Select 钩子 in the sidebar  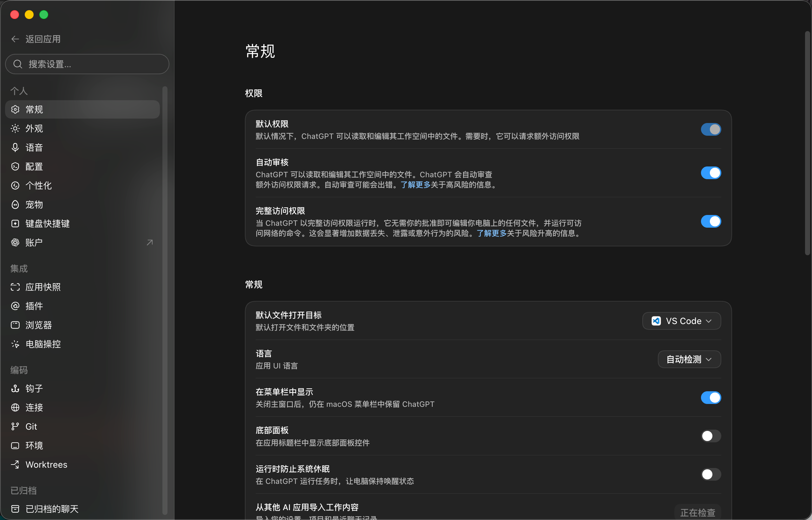pos(82,388)
